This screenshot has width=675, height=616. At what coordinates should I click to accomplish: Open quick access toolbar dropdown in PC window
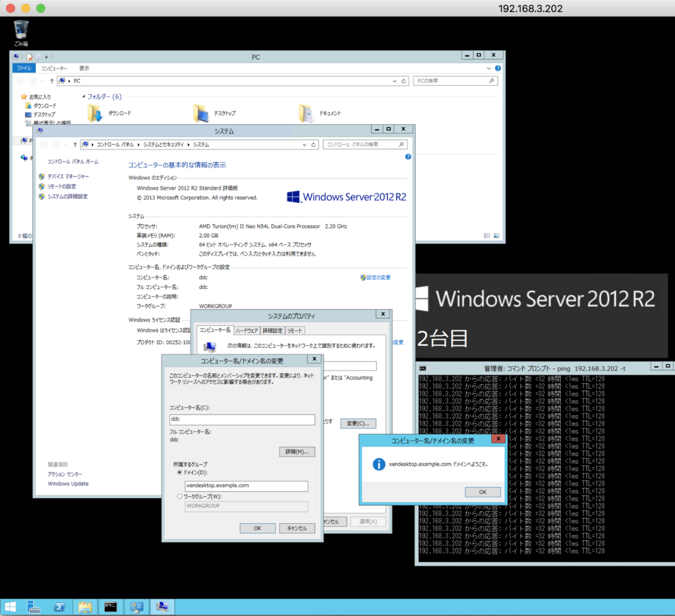47,57
